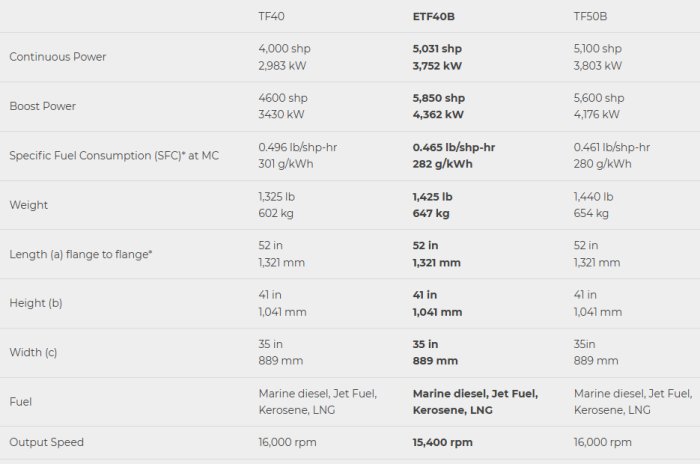
Task: Click the Length flange to flange label
Action: click(x=81, y=254)
